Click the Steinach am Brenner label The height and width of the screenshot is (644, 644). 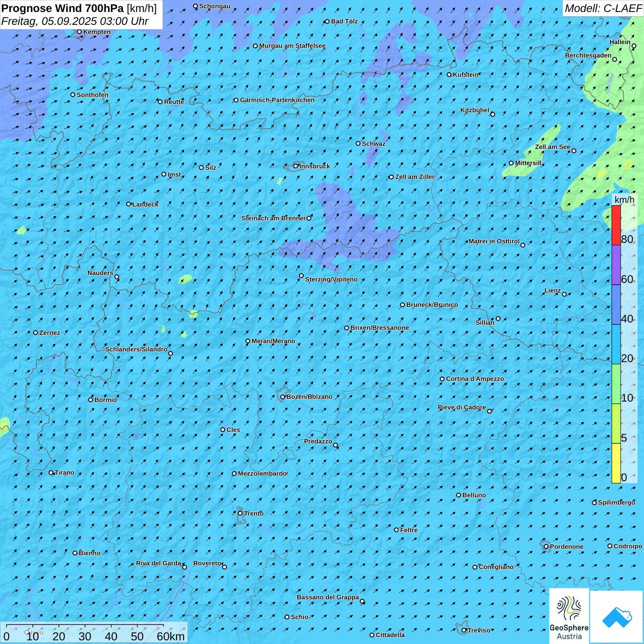click(273, 218)
